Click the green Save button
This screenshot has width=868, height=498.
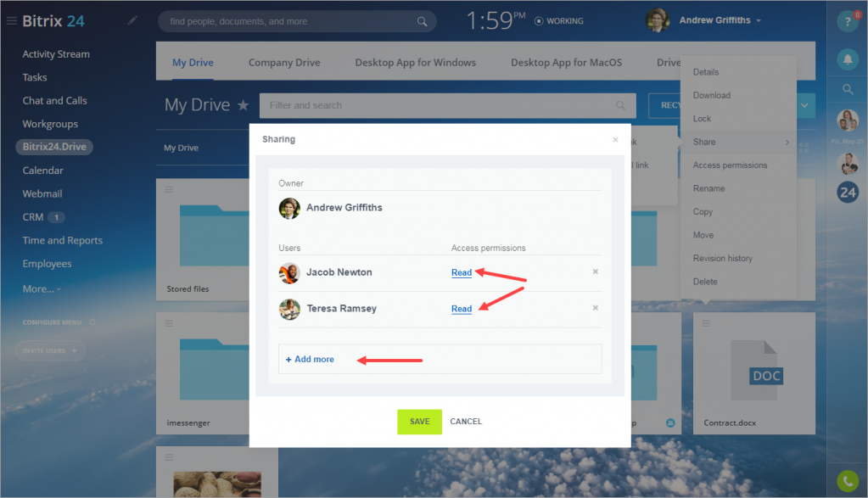coord(420,422)
